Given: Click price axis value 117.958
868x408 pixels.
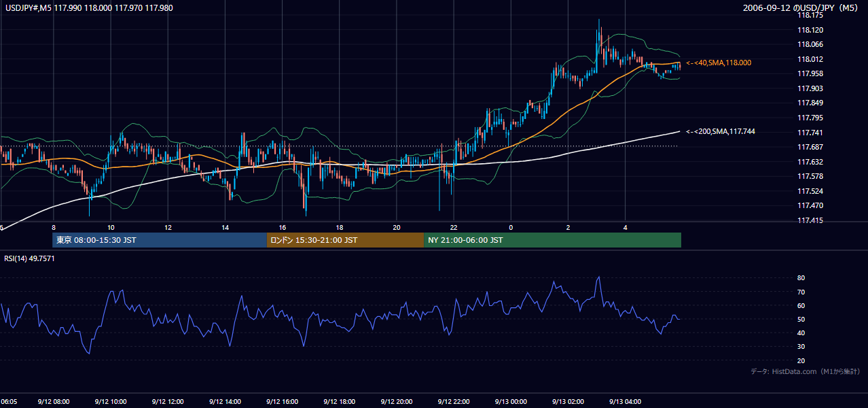Looking at the screenshot, I should [809, 74].
